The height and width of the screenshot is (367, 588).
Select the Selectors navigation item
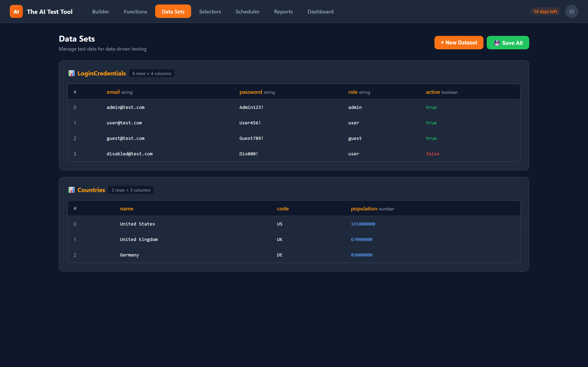click(210, 11)
